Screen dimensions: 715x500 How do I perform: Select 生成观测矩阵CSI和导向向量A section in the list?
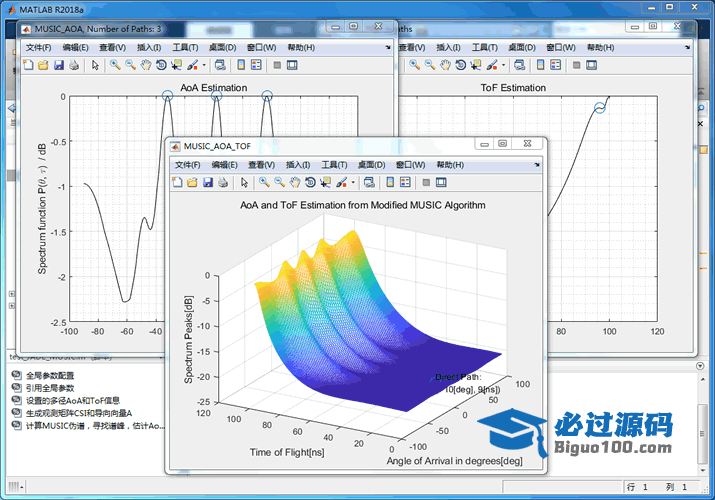coord(79,413)
